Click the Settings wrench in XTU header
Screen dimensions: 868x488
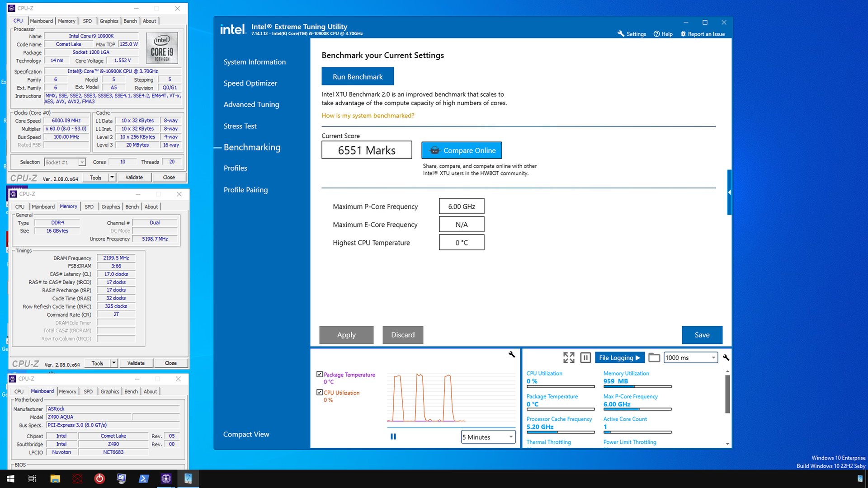tap(632, 34)
